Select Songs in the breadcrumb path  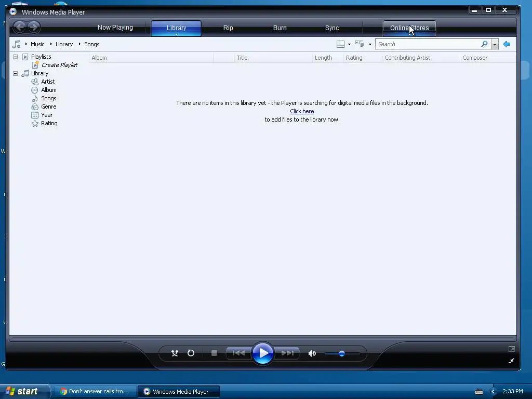point(91,44)
